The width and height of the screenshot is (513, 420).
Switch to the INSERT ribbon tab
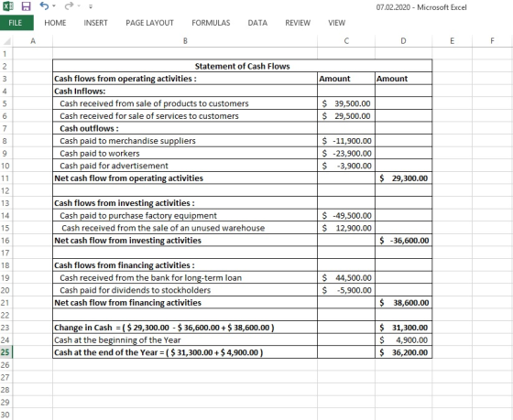pos(95,23)
